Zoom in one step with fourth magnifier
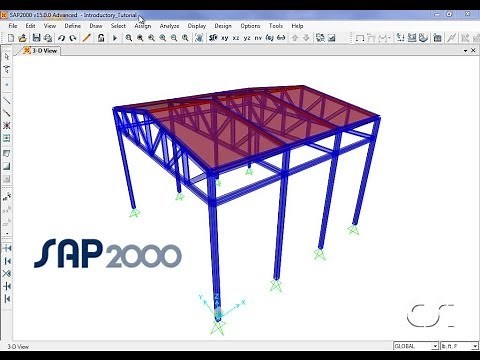Screen dimensions: 480x360 [163, 38]
